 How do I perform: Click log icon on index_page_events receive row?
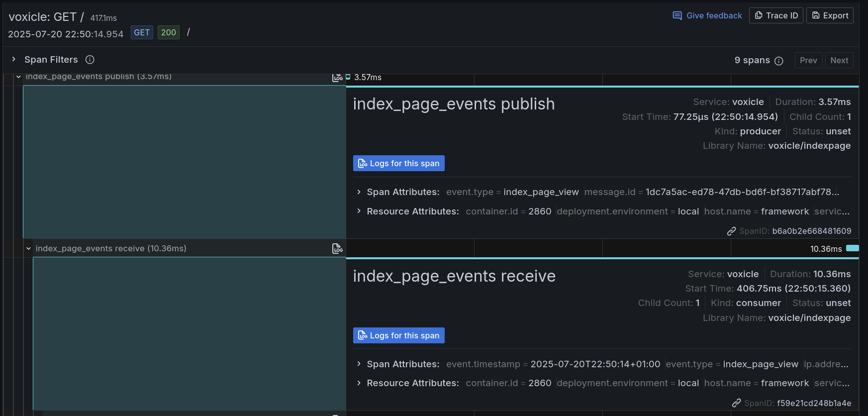(337, 248)
